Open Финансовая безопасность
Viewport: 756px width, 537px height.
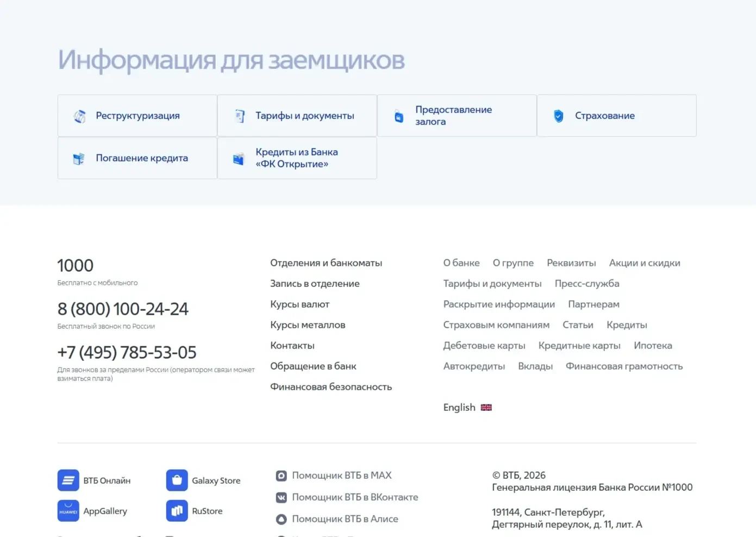[331, 387]
